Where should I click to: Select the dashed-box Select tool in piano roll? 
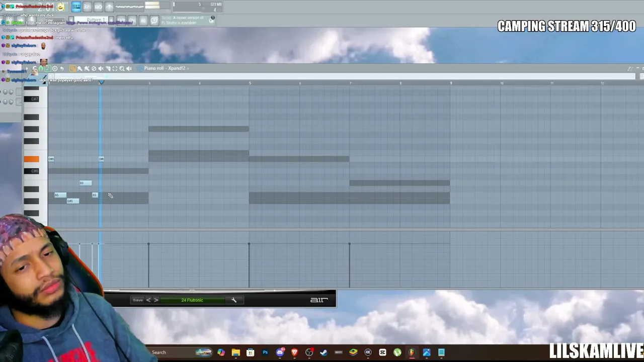(115, 68)
